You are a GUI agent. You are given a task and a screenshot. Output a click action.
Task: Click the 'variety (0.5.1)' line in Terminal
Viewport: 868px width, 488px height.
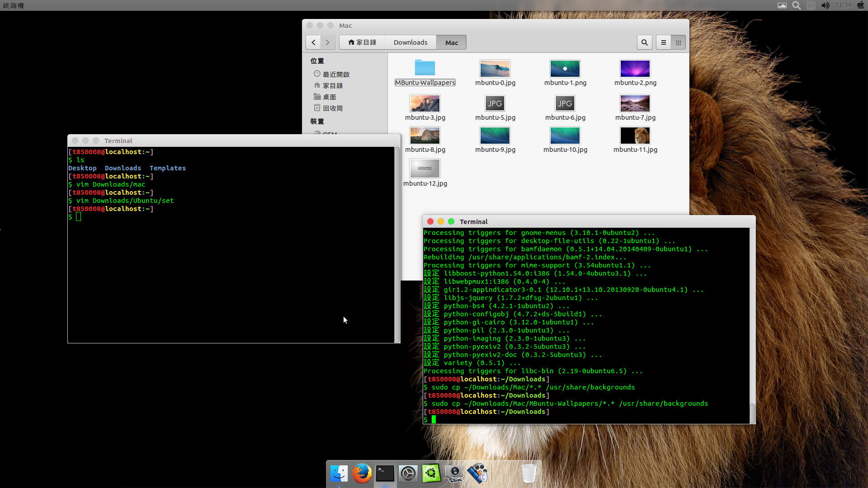(472, 363)
